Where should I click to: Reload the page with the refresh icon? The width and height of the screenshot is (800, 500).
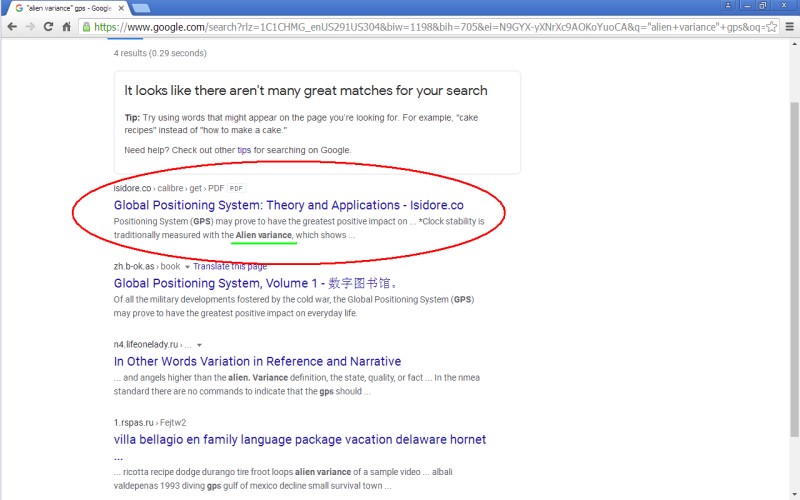(48, 27)
